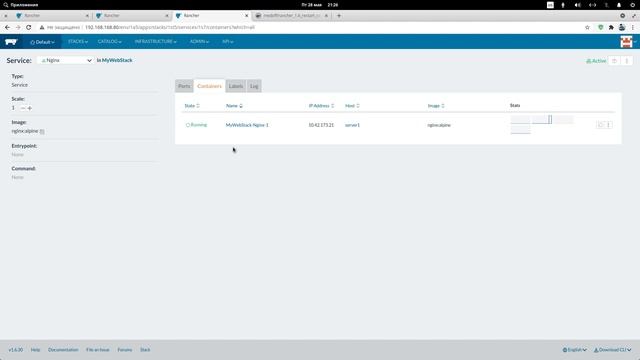
Task: Open the ADMIN menu
Action: click(x=199, y=42)
